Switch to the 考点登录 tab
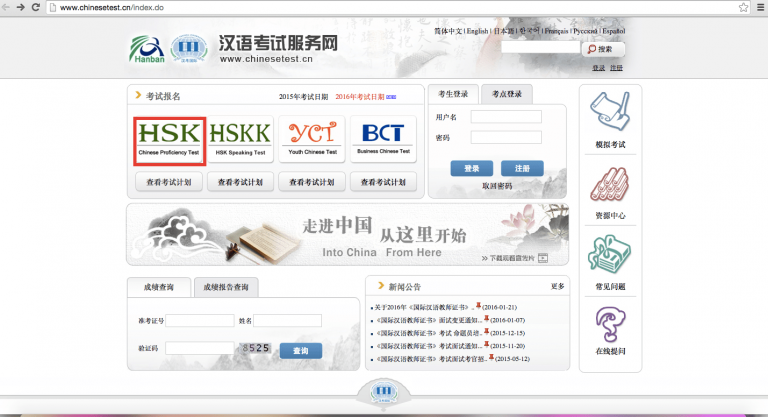The image size is (768, 417). point(507,93)
